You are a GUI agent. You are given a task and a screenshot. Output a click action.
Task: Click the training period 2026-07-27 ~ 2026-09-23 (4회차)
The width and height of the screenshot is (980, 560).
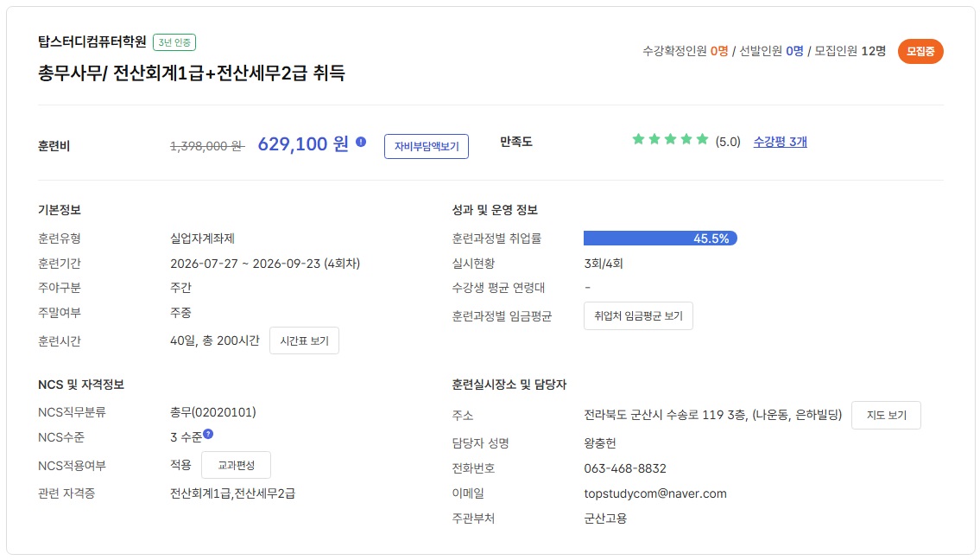click(x=265, y=264)
